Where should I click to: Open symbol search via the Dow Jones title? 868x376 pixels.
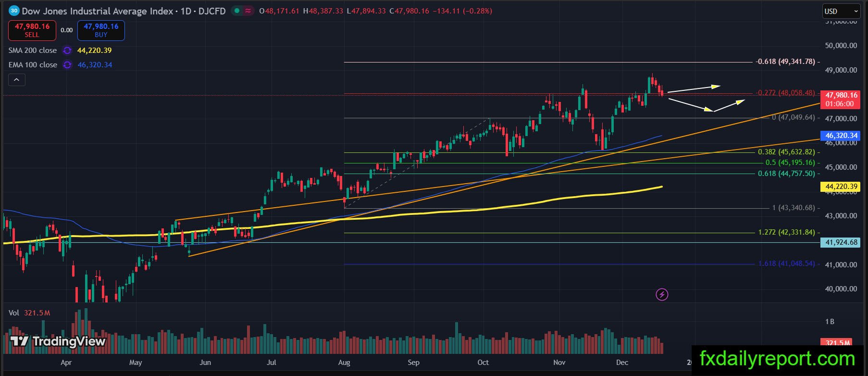pos(124,11)
